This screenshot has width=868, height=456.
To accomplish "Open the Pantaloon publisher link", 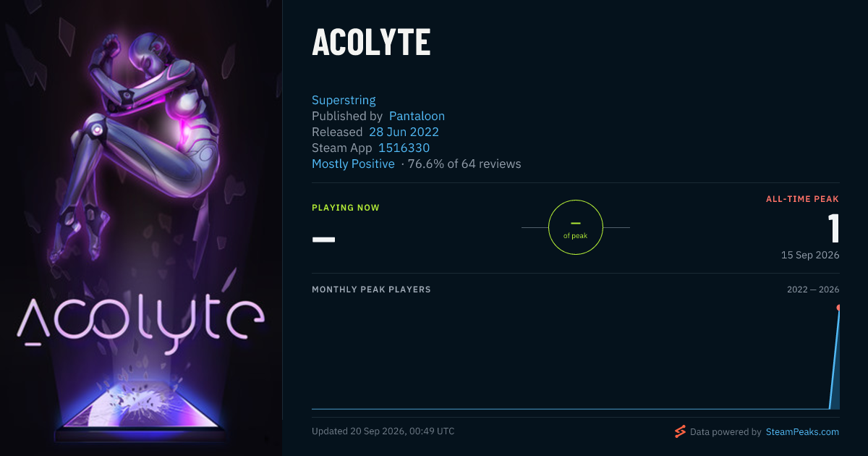I will coord(417,116).
